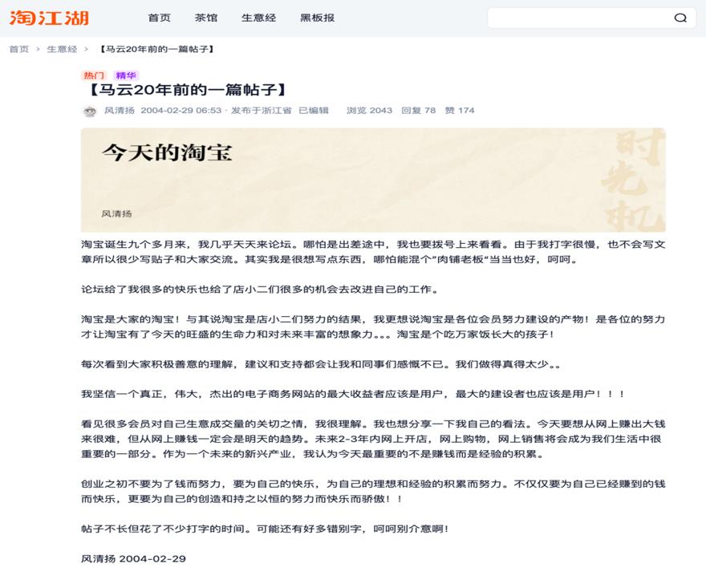This screenshot has height=588, width=706.
Task: Click the 今天的淘宝 banner image
Action: click(373, 180)
